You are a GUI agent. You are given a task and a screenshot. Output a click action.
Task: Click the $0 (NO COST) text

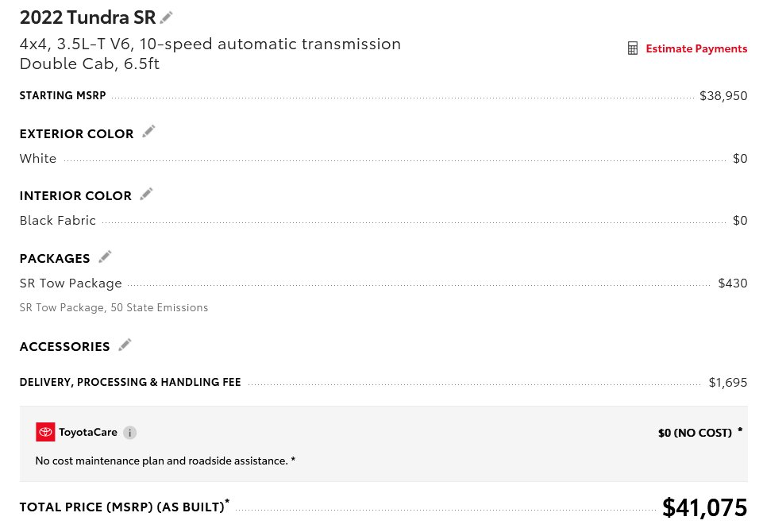(x=695, y=433)
